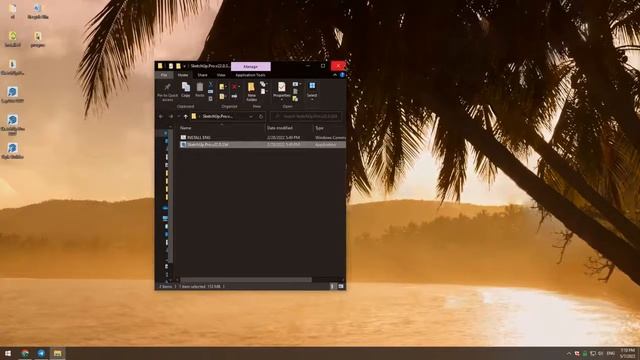Click the Manage contextual tab
Image resolution: width=640 pixels, height=360 pixels.
coord(251,67)
